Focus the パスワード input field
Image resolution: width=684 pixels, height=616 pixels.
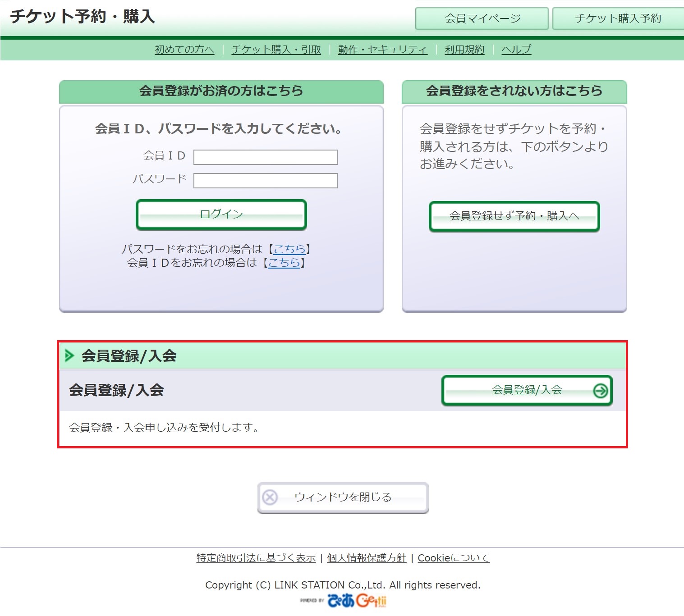[265, 181]
